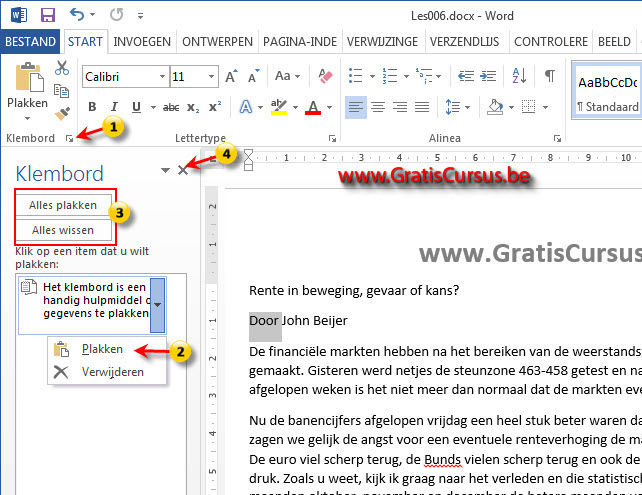642x495 pixels.
Task: Toggle underline formatting
Action: (136, 107)
